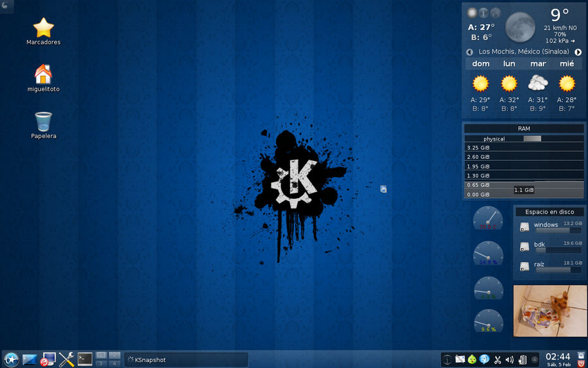This screenshot has height=368, width=588.
Task: Switch to virtual desktop 3 in pager
Action: 101,363
